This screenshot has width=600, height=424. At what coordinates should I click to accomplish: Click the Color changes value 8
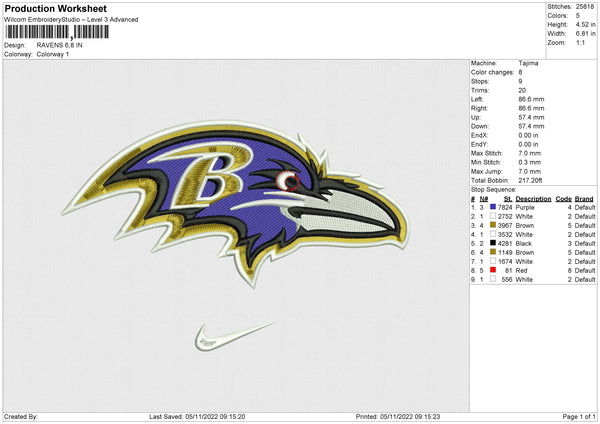tap(520, 72)
